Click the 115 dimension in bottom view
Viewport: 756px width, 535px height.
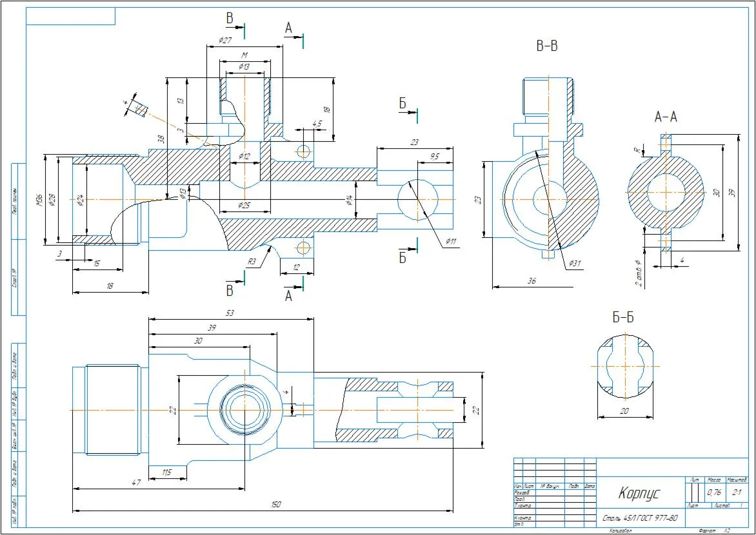point(167,473)
